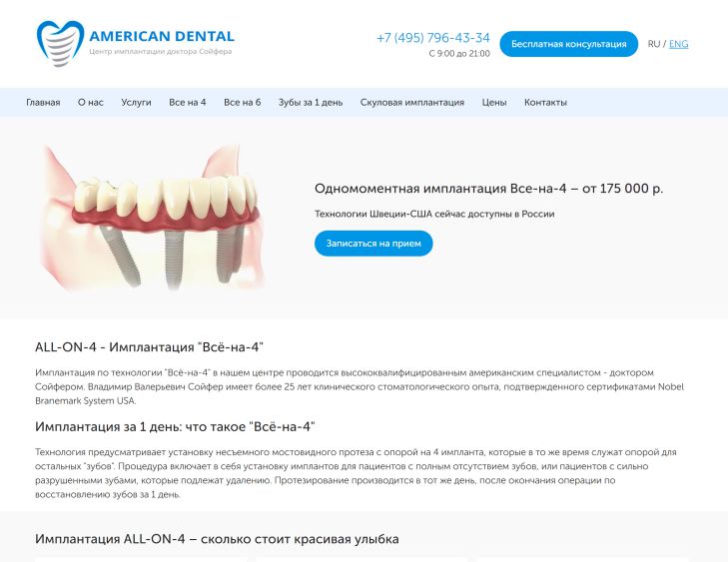Viewport: 728px width, 562px height.
Task: Go to the О нас page
Action: (91, 103)
